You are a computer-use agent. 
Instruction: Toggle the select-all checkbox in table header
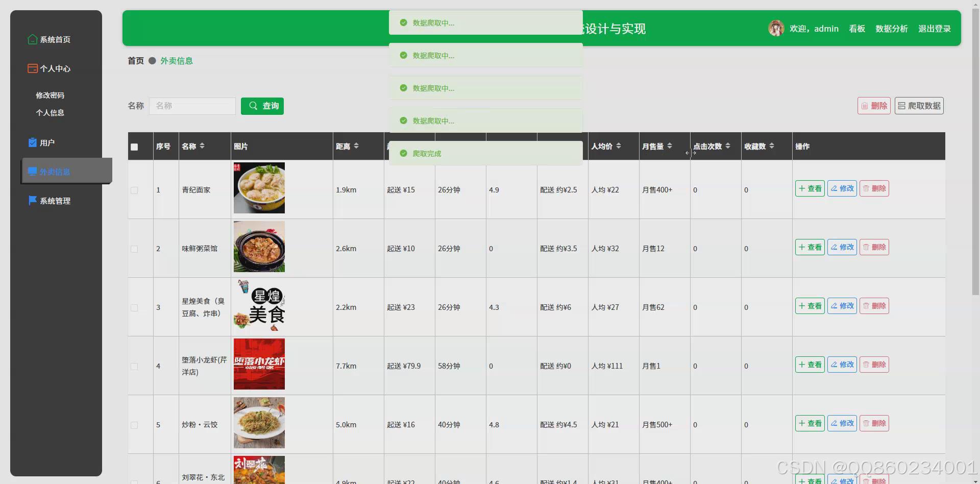(x=134, y=147)
